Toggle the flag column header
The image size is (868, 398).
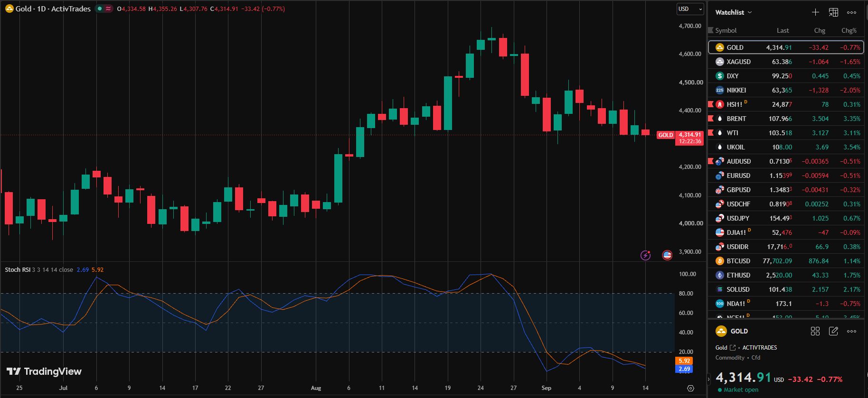tap(711, 30)
